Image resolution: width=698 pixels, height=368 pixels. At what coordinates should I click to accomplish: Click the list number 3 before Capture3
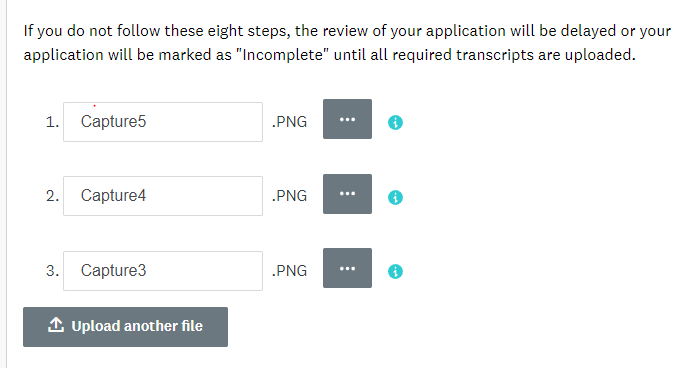(x=52, y=271)
